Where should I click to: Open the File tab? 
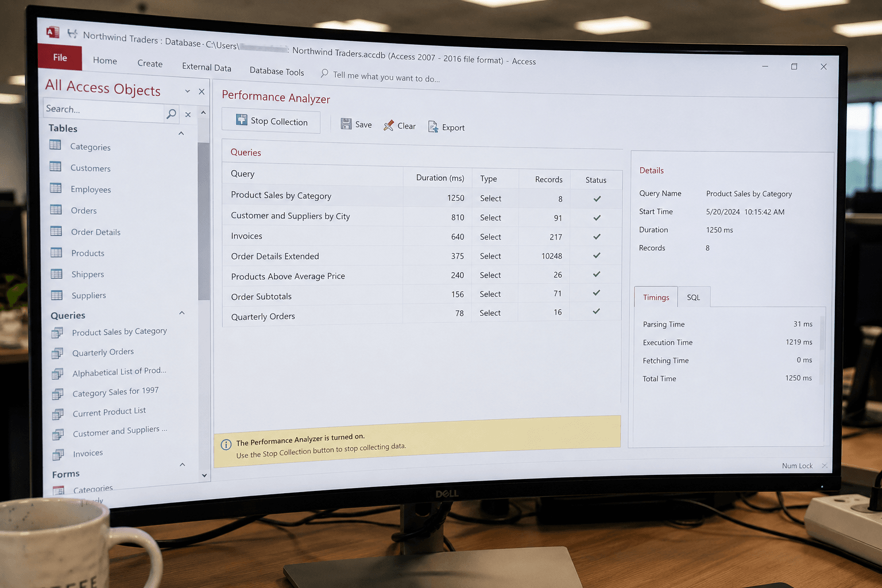click(x=60, y=57)
